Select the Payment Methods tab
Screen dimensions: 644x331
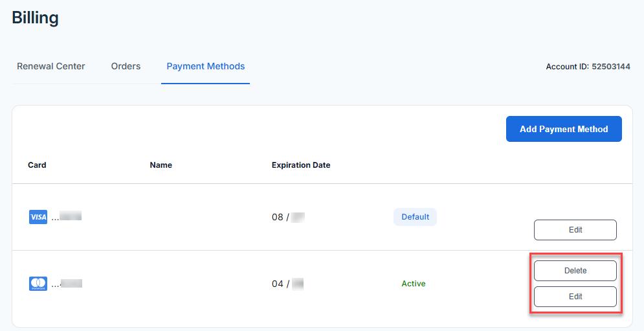[x=205, y=66]
